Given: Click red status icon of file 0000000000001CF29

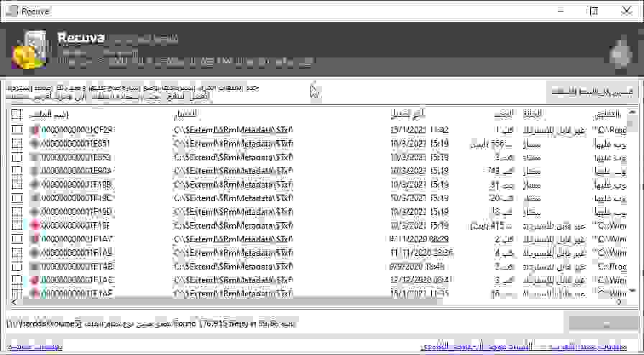Looking at the screenshot, I should (34, 130).
